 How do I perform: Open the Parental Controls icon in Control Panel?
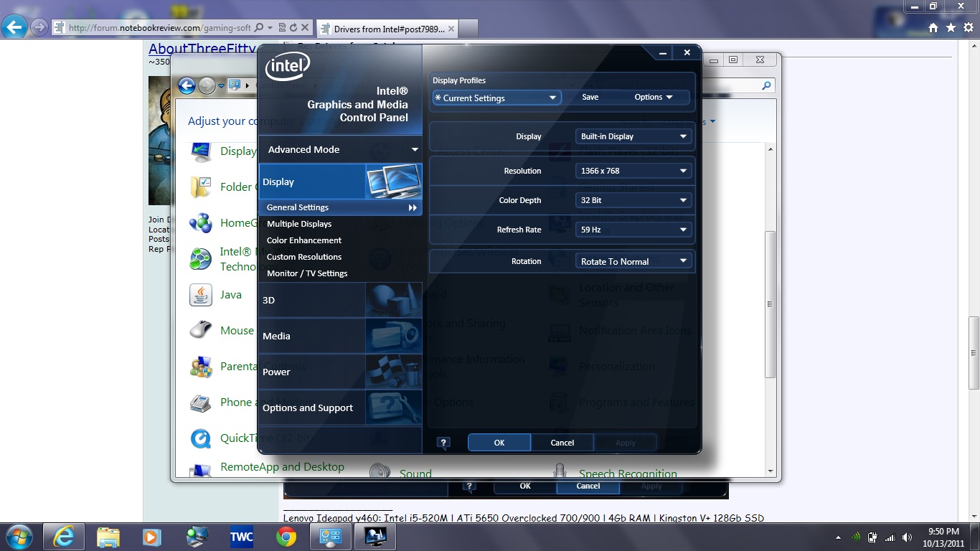pyautogui.click(x=201, y=367)
